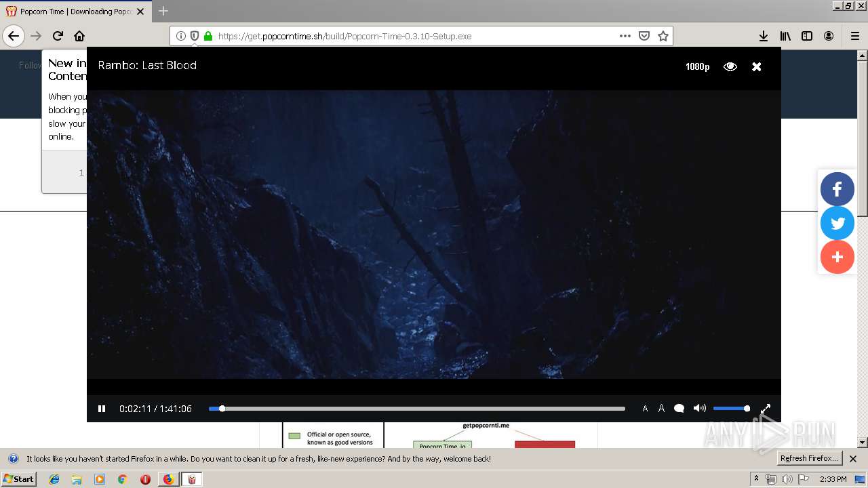Enter fullscreen mode in the player
This screenshot has width=868, height=488.
[766, 409]
